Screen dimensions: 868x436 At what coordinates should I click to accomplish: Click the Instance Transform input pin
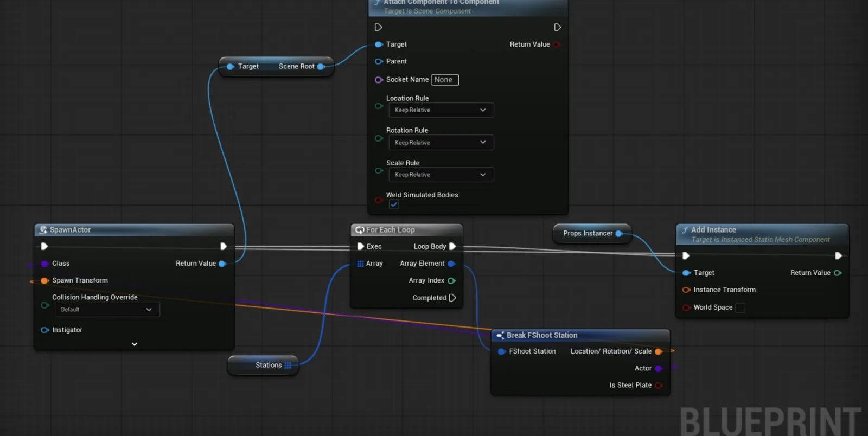click(686, 290)
